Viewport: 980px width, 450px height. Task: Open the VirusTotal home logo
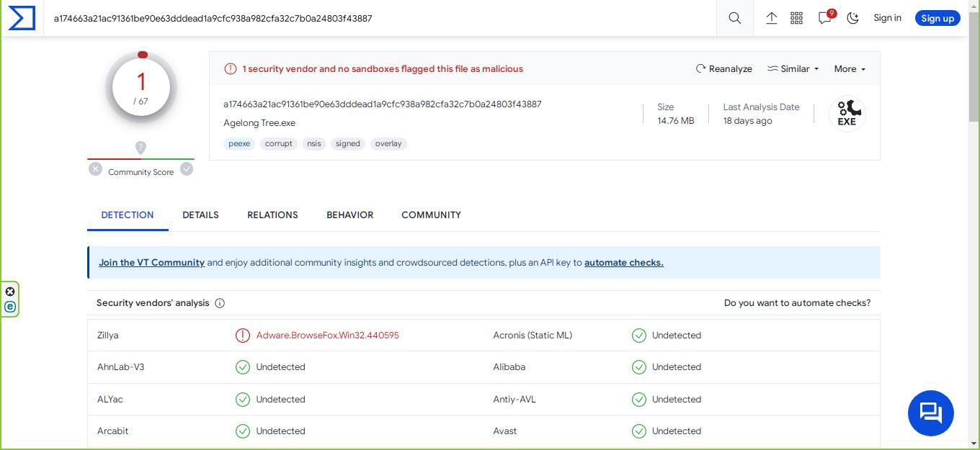point(22,18)
